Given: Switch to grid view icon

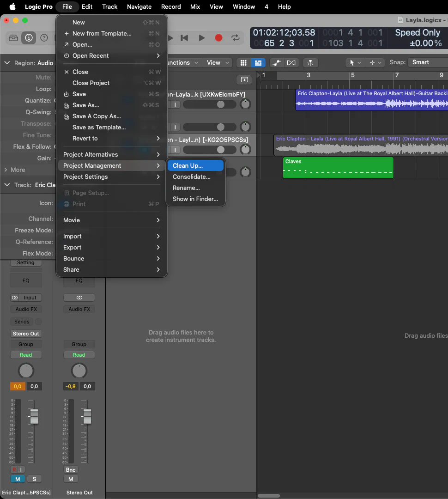Looking at the screenshot, I should (243, 63).
